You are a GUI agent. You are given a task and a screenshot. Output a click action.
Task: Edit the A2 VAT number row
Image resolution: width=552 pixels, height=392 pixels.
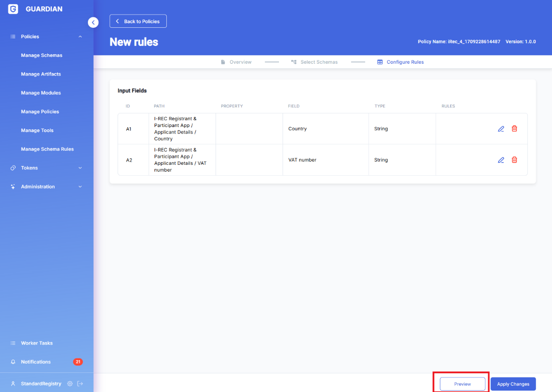[x=501, y=160]
